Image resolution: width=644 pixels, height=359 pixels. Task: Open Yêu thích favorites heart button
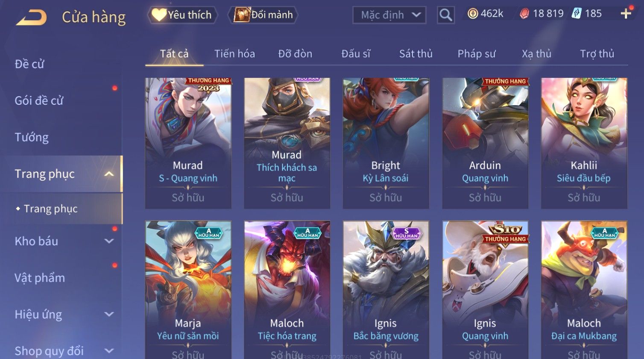pyautogui.click(x=182, y=15)
